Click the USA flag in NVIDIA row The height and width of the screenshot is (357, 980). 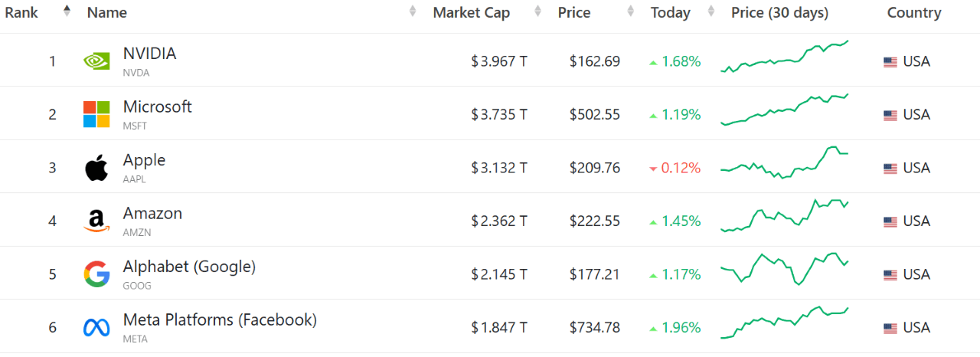tap(890, 62)
